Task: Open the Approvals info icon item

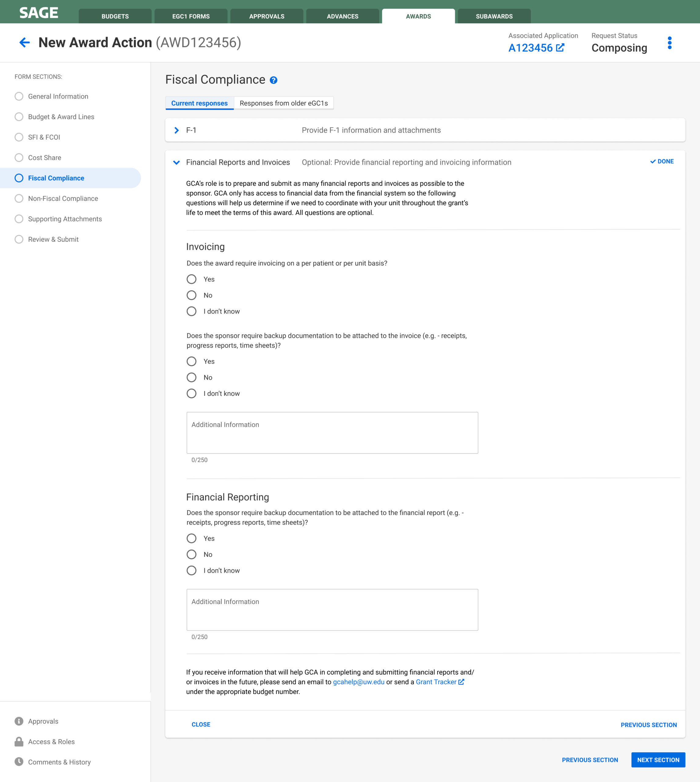Action: coord(19,721)
